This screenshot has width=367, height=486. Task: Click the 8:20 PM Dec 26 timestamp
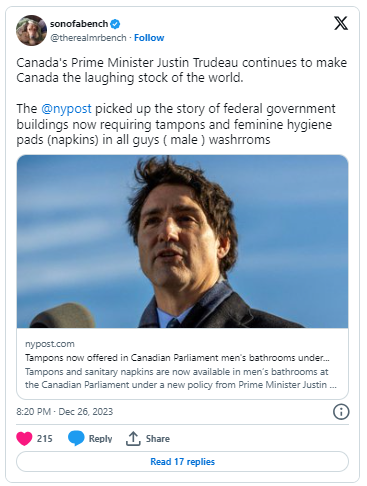point(65,412)
